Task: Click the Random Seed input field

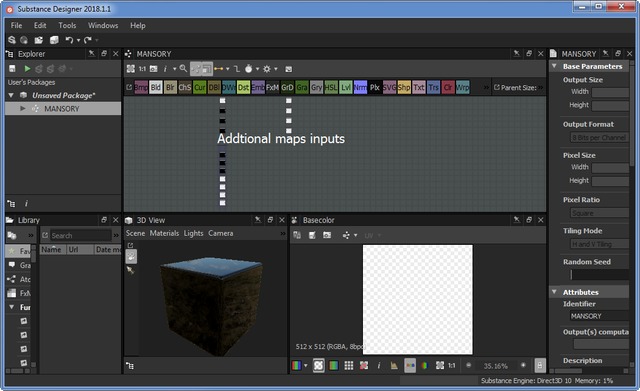Action: point(600,275)
